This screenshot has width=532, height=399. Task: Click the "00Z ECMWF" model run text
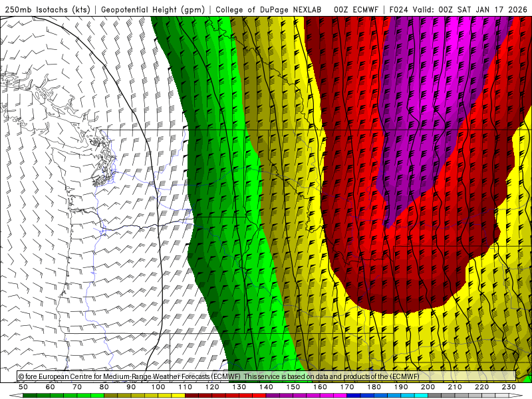pyautogui.click(x=356, y=10)
